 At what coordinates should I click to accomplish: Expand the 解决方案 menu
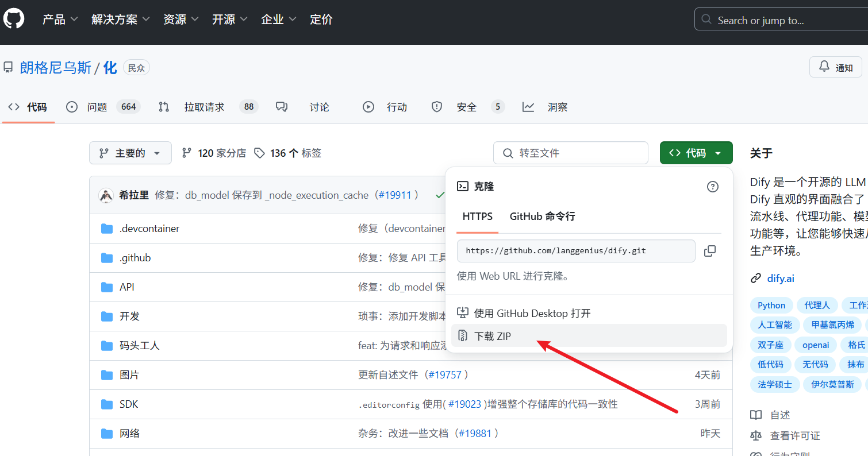point(120,19)
